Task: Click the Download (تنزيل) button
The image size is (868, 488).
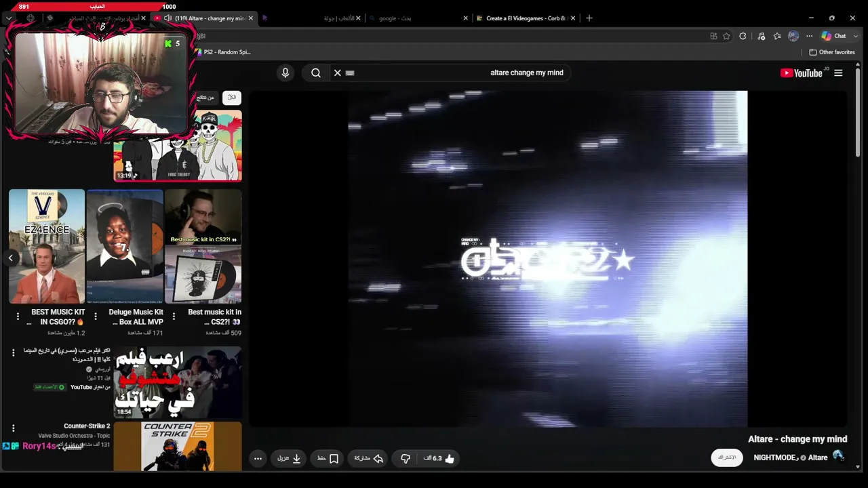Action: pos(290,459)
